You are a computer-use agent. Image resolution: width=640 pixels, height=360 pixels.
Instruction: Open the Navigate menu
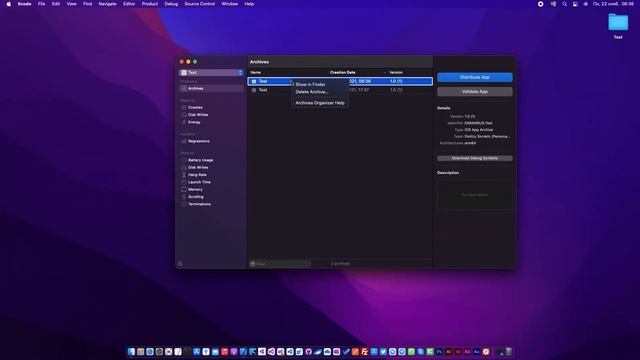[x=107, y=4]
